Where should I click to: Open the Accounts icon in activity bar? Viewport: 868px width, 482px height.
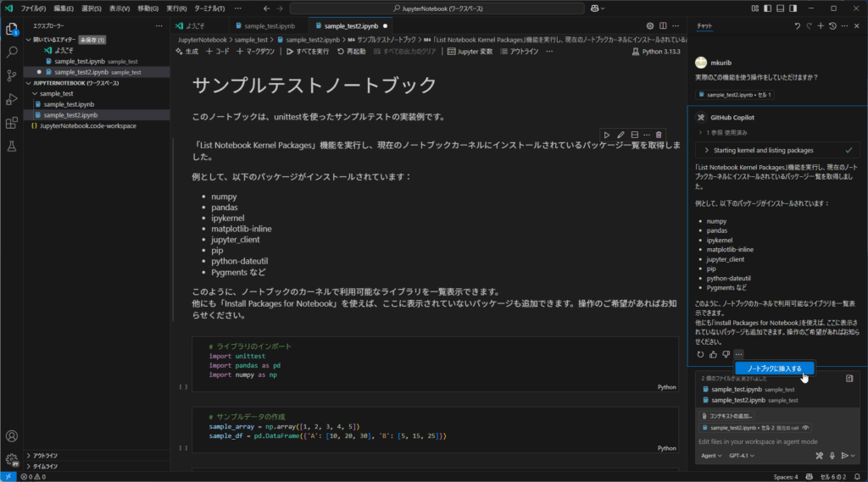click(12, 436)
